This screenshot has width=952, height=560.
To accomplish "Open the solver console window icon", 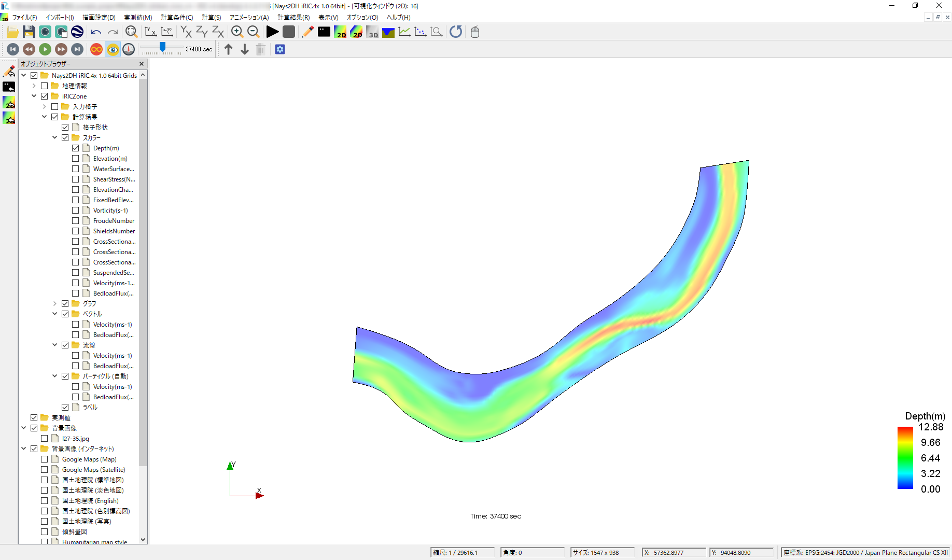I will (324, 32).
